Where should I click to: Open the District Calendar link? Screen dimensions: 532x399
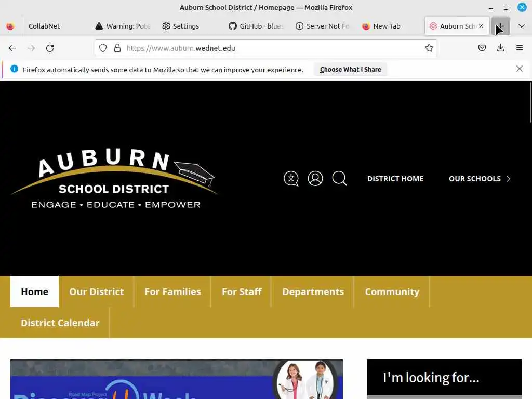click(60, 323)
